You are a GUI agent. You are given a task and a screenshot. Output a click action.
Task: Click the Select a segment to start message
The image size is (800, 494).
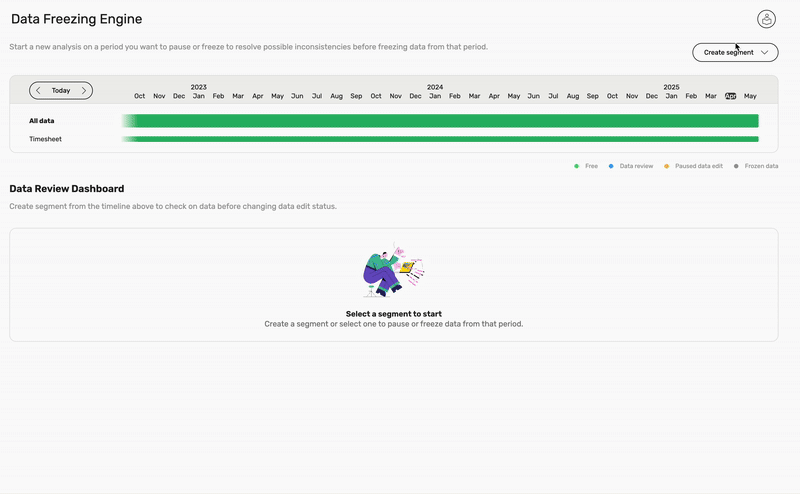[393, 314]
